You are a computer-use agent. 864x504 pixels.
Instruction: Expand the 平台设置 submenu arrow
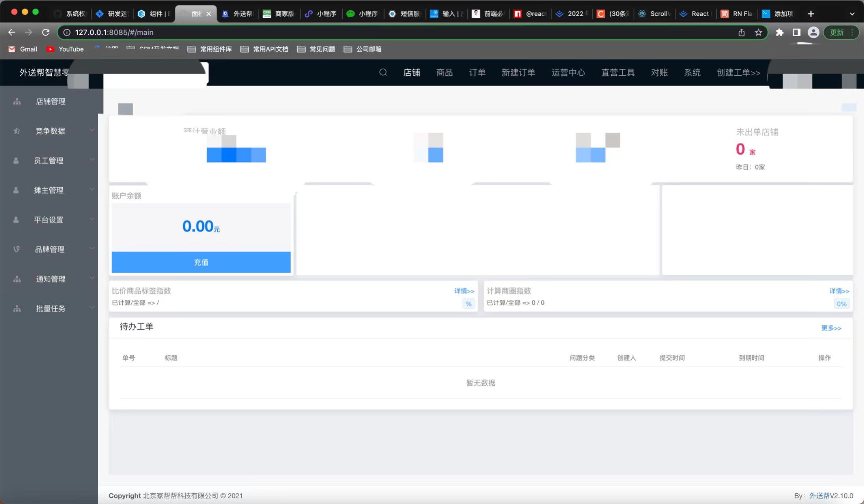pos(92,219)
